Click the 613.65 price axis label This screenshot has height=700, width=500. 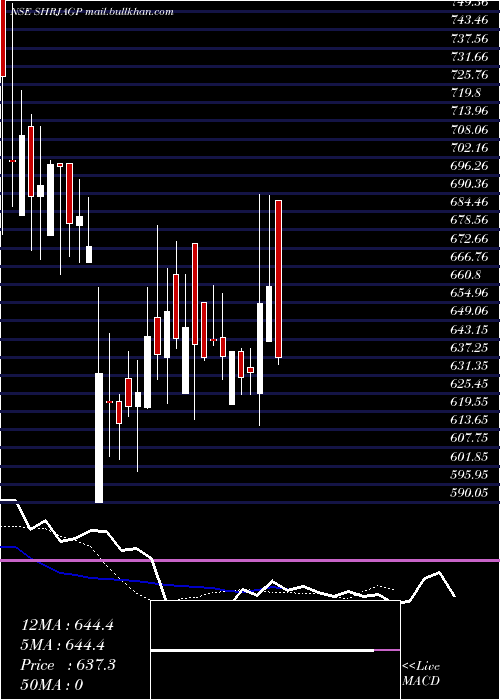(467, 420)
